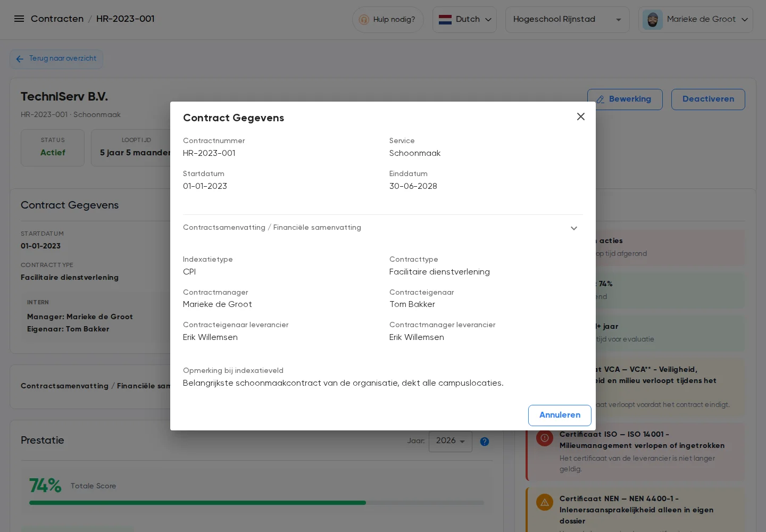Open the Marieke de Groot user menu
Viewport: 766px width, 532px height.
pos(696,20)
